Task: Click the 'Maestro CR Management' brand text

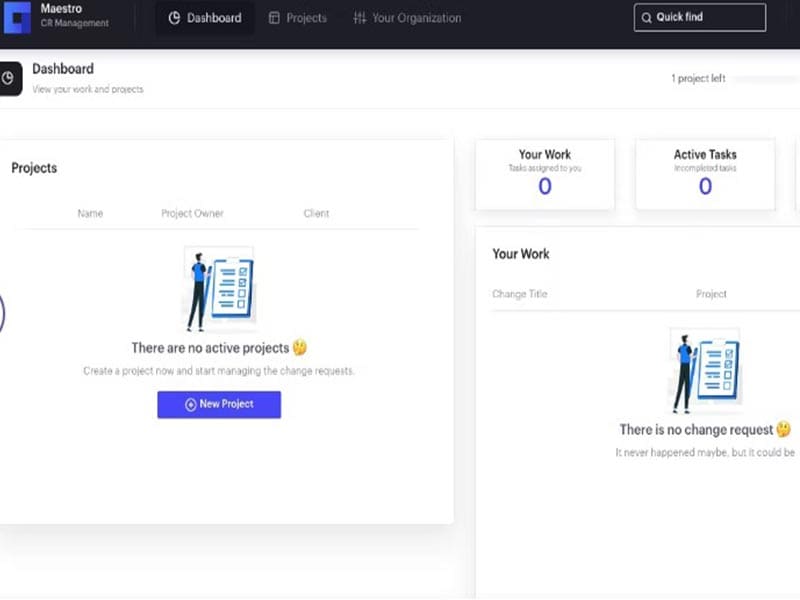Action: click(74, 16)
